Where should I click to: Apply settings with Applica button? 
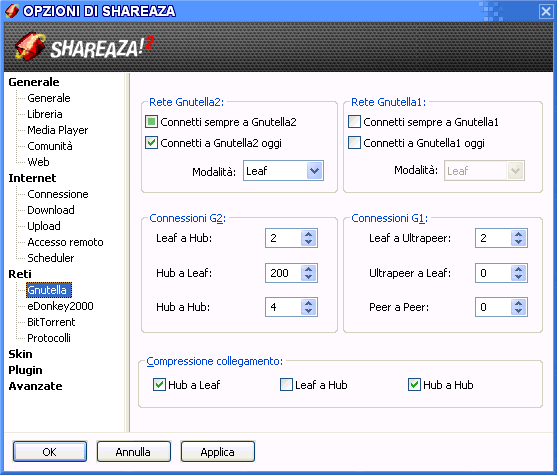click(217, 452)
